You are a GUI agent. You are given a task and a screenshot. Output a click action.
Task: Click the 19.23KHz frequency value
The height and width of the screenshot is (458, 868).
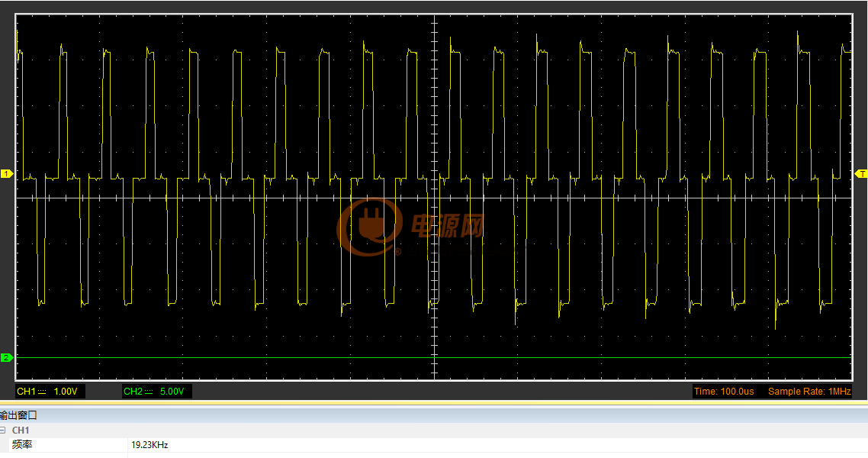point(149,445)
